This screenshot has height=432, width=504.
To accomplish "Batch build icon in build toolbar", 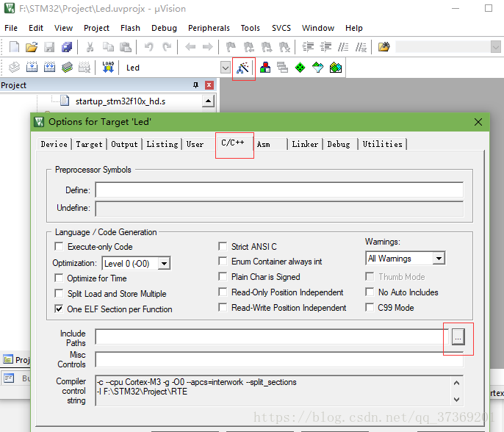I will [67, 68].
